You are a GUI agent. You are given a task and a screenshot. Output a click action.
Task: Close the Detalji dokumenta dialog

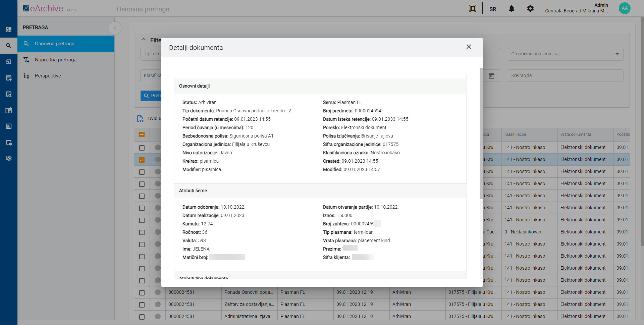click(x=469, y=47)
